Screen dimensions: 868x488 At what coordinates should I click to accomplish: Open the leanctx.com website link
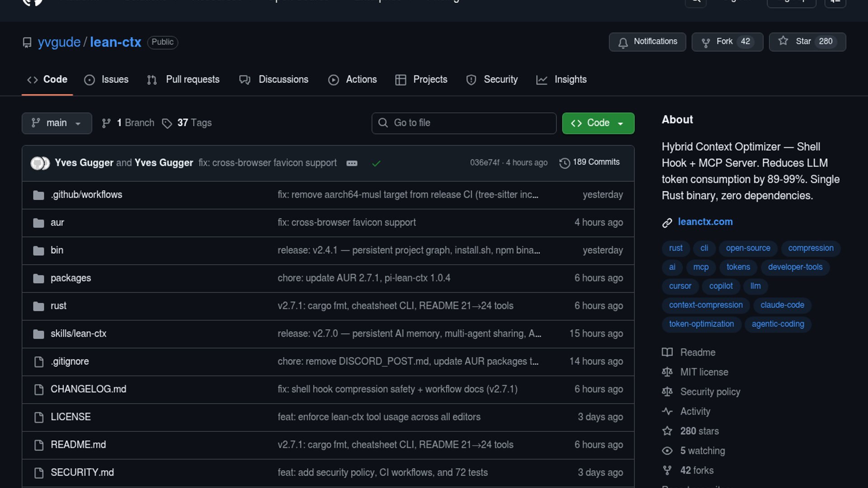[705, 222]
